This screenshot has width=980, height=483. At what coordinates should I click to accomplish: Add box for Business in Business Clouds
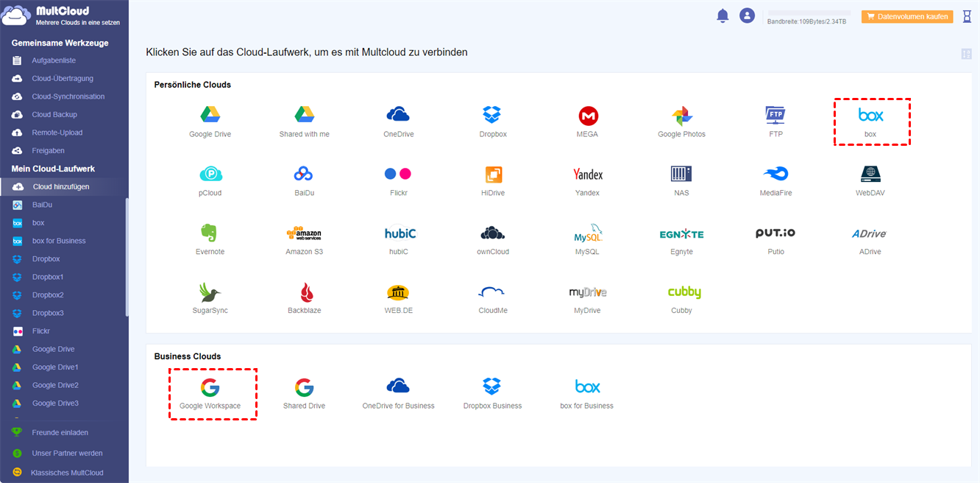(587, 394)
